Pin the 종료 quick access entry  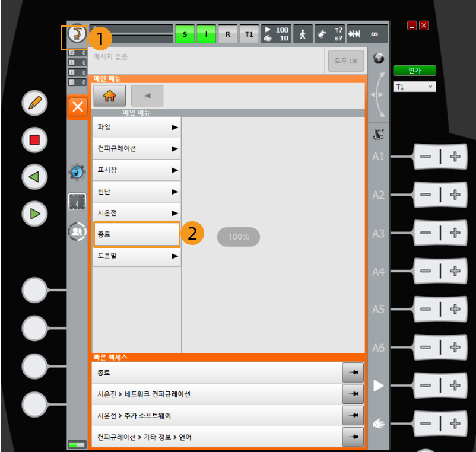point(353,373)
